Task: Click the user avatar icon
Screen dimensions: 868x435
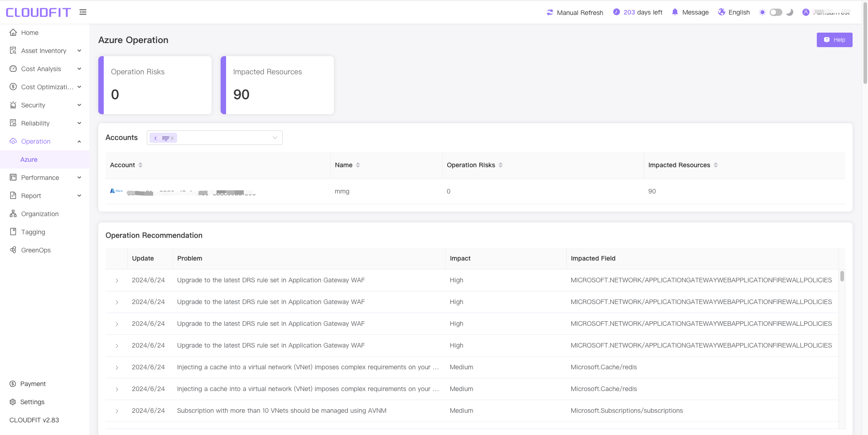Action: click(x=806, y=12)
